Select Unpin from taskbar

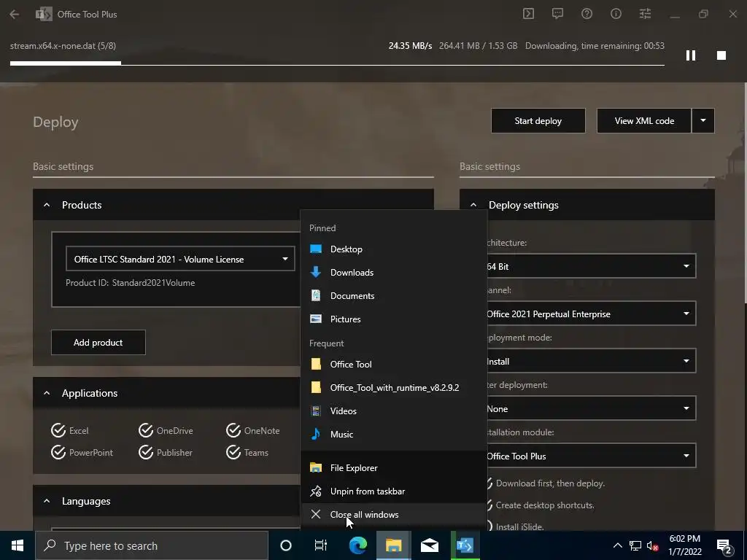pyautogui.click(x=393, y=491)
